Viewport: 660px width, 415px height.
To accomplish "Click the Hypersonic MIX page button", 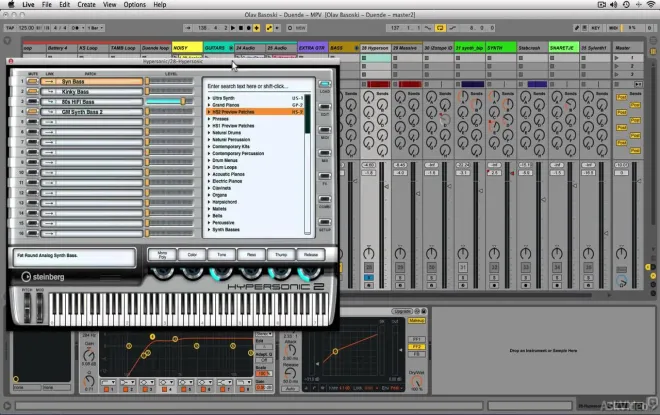I will (x=325, y=153).
